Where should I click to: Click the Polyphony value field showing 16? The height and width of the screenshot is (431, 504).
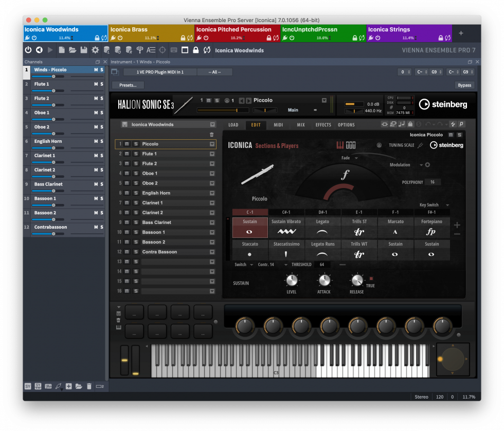(433, 182)
